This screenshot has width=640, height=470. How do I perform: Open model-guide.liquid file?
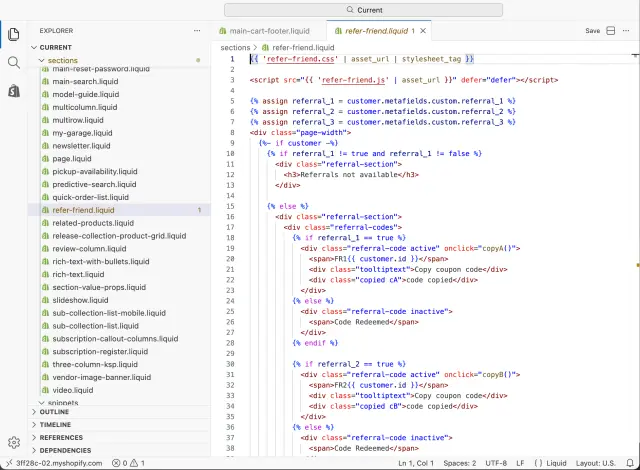pos(86,94)
